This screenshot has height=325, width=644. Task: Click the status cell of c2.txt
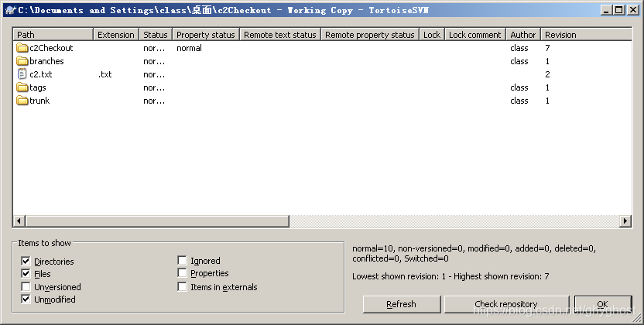point(154,74)
